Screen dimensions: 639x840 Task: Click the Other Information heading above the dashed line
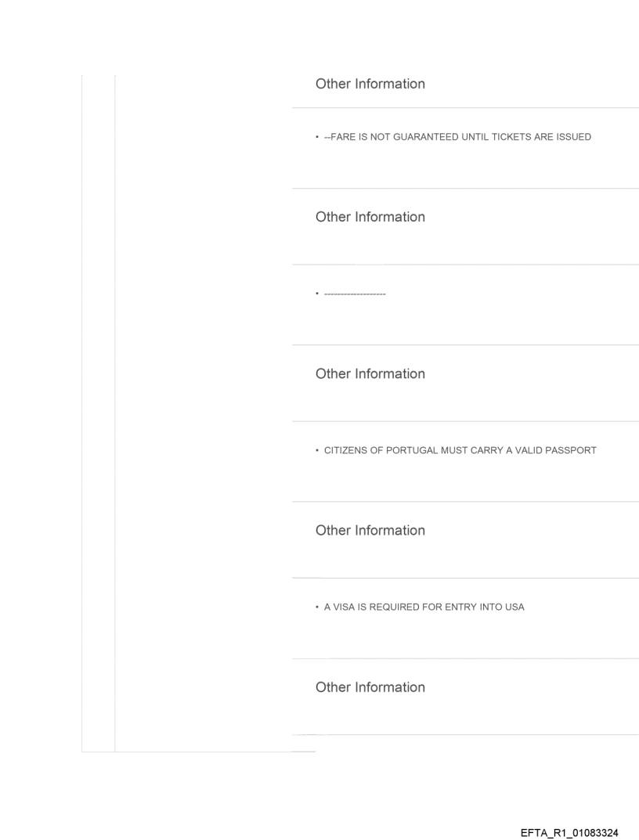[x=370, y=217]
